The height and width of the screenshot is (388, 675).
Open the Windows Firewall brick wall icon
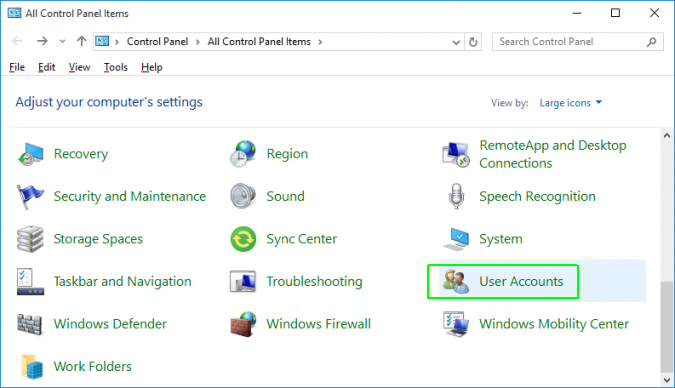[243, 324]
